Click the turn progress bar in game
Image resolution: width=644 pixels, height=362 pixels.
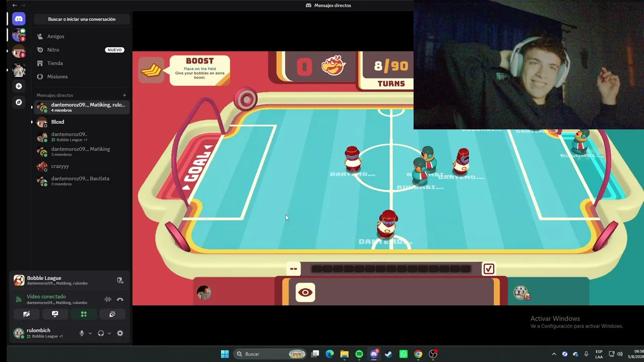[x=391, y=269]
